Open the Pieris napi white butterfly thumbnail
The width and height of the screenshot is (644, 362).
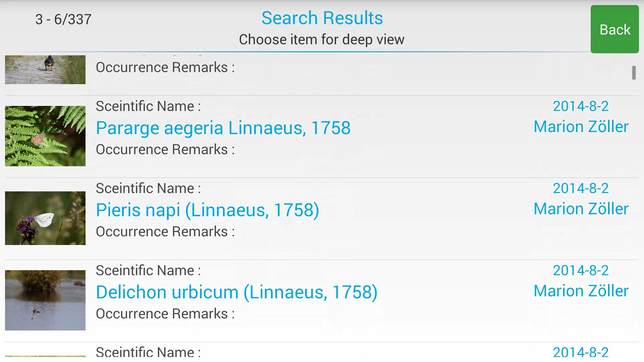click(45, 218)
